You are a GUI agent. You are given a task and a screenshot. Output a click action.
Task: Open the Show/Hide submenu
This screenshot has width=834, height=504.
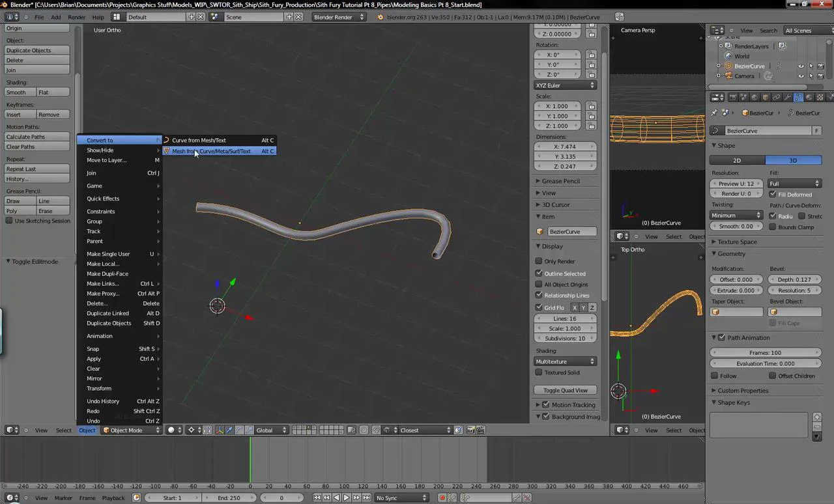click(119, 150)
